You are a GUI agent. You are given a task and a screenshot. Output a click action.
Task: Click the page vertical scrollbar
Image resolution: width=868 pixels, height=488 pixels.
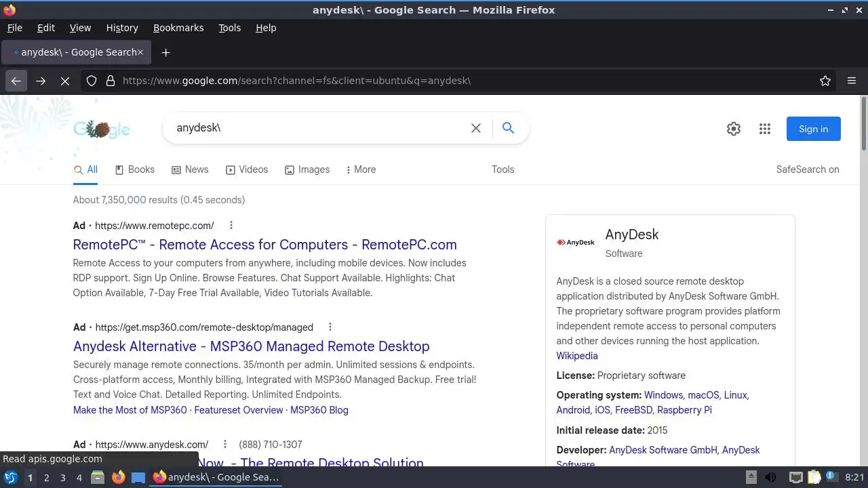click(864, 124)
